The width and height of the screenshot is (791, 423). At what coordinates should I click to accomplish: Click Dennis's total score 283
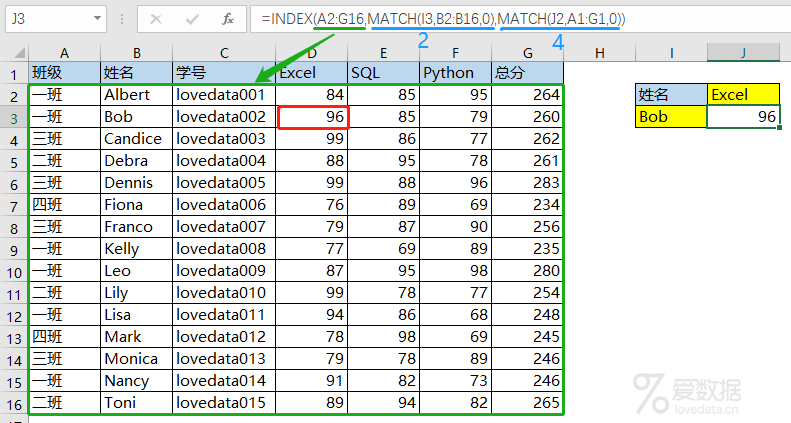(x=528, y=183)
